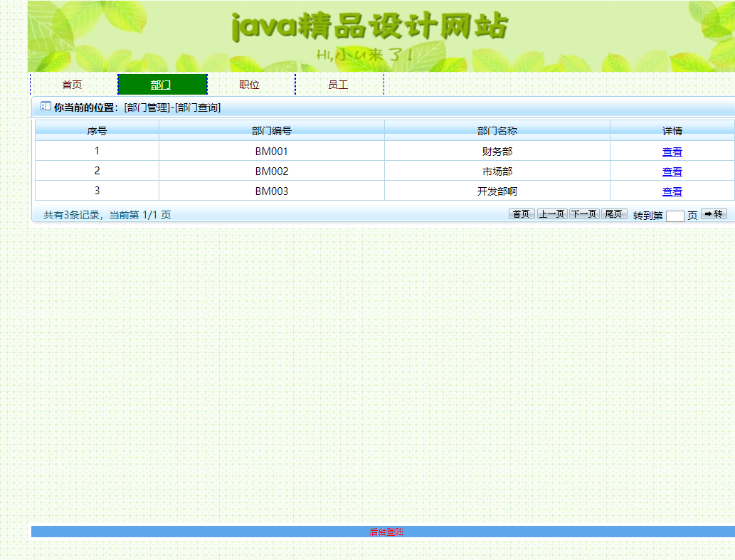Click the location panel icon beside 你当前的位置
Viewport: 735px width, 560px height.
click(x=46, y=106)
